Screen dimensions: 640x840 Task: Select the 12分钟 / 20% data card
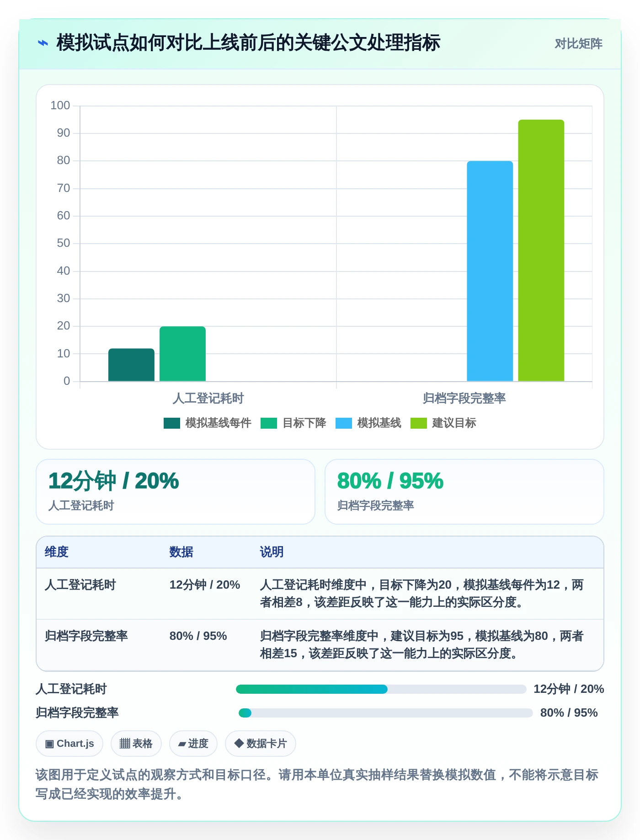click(x=176, y=492)
